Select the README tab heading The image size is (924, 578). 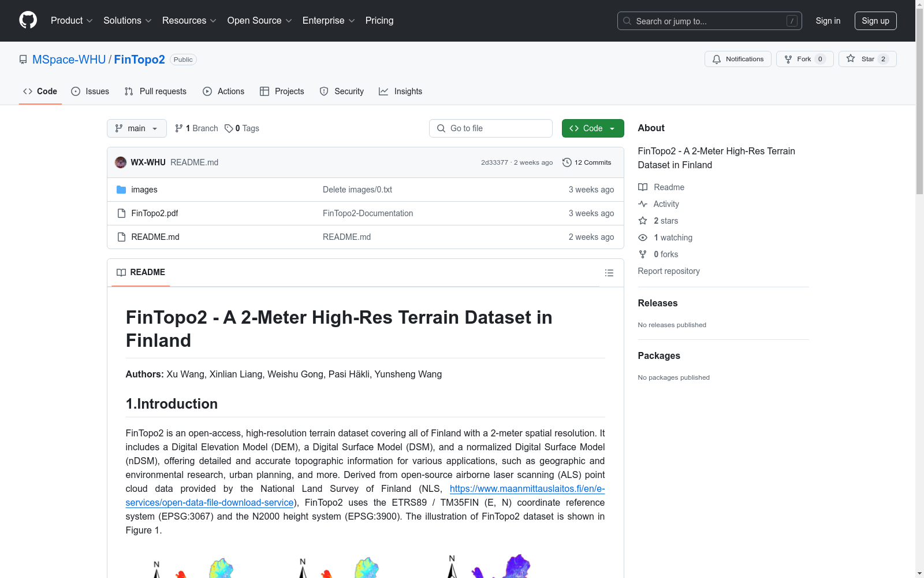[141, 272]
